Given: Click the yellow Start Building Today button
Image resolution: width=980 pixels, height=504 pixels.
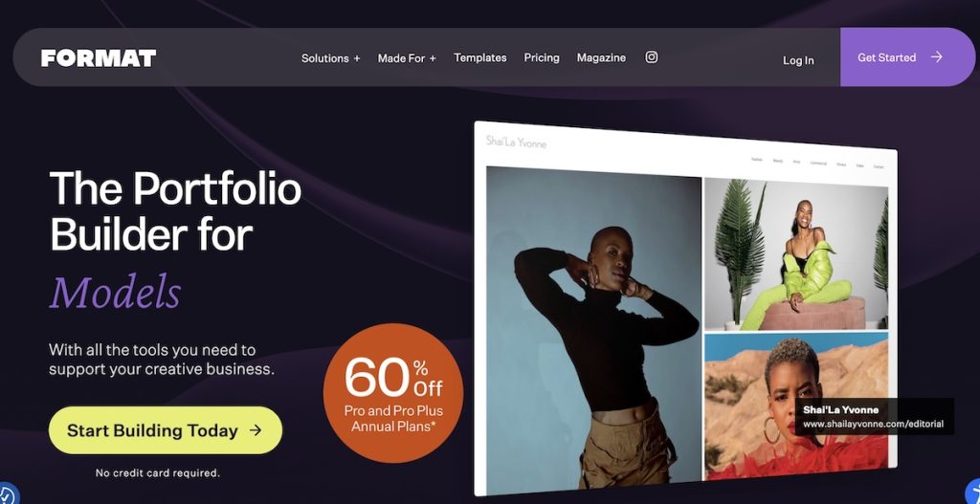Looking at the screenshot, I should [165, 430].
